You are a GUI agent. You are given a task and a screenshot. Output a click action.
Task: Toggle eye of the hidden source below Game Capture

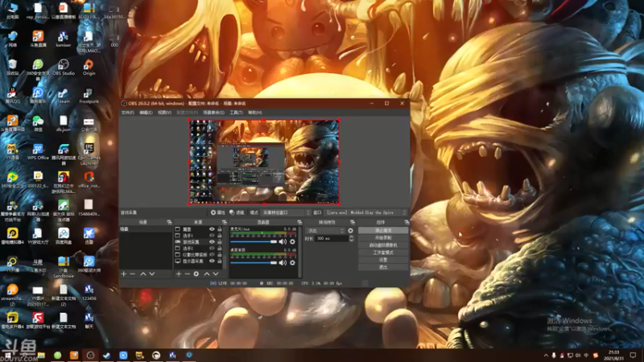212,249
